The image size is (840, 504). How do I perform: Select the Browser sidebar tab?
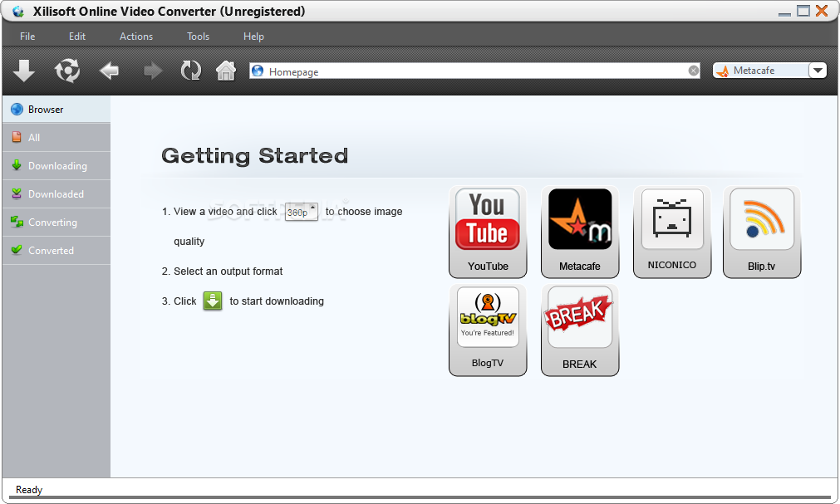[56, 110]
